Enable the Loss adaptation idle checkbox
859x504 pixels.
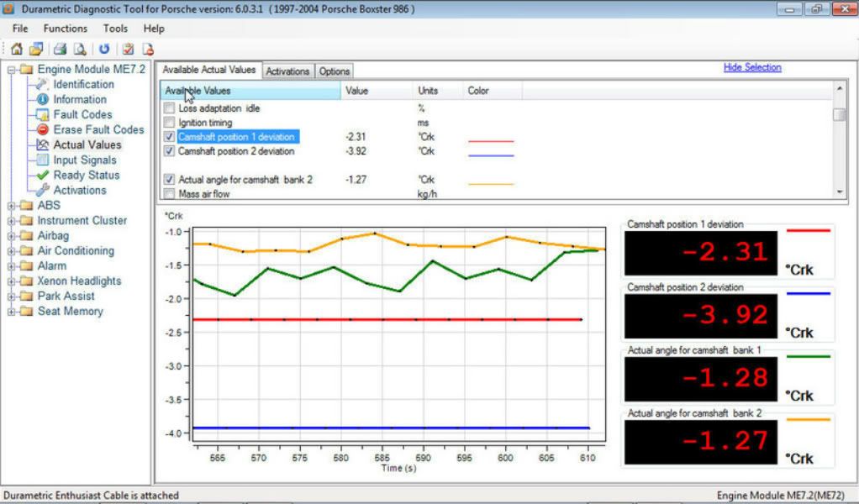(169, 108)
